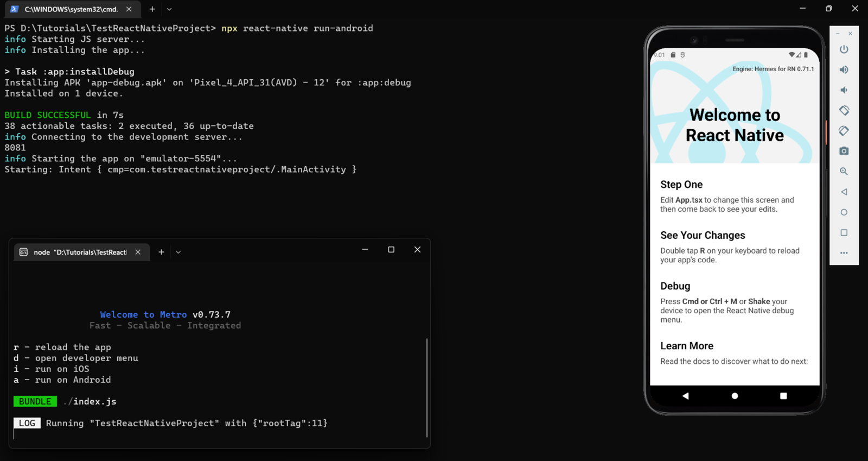The image size is (868, 461).
Task: Click 'a - run on Android' line
Action: click(62, 380)
